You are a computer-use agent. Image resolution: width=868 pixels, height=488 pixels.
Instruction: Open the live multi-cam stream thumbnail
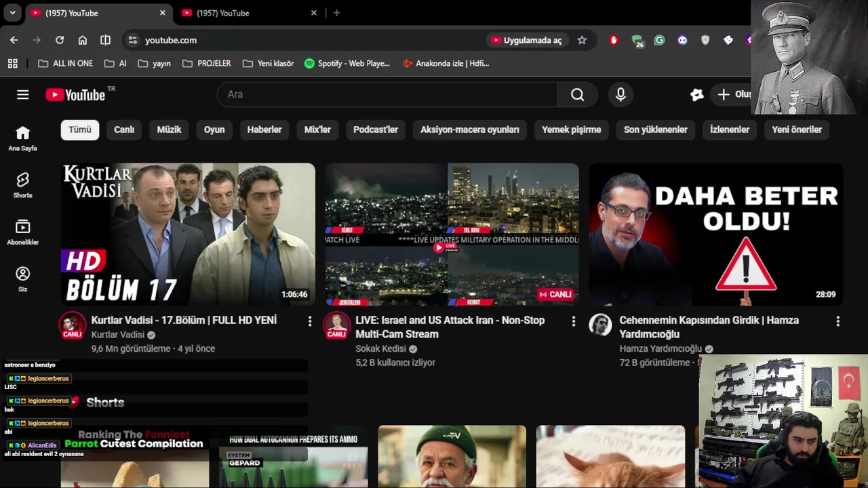pyautogui.click(x=452, y=234)
